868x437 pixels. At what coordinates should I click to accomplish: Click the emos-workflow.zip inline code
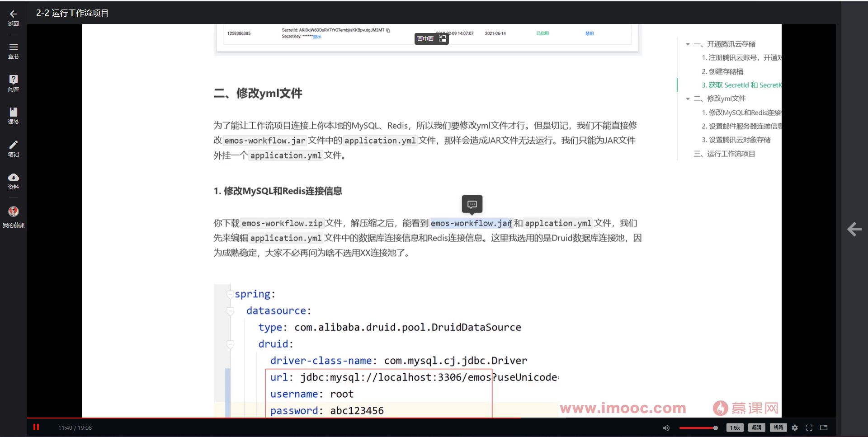click(x=282, y=223)
